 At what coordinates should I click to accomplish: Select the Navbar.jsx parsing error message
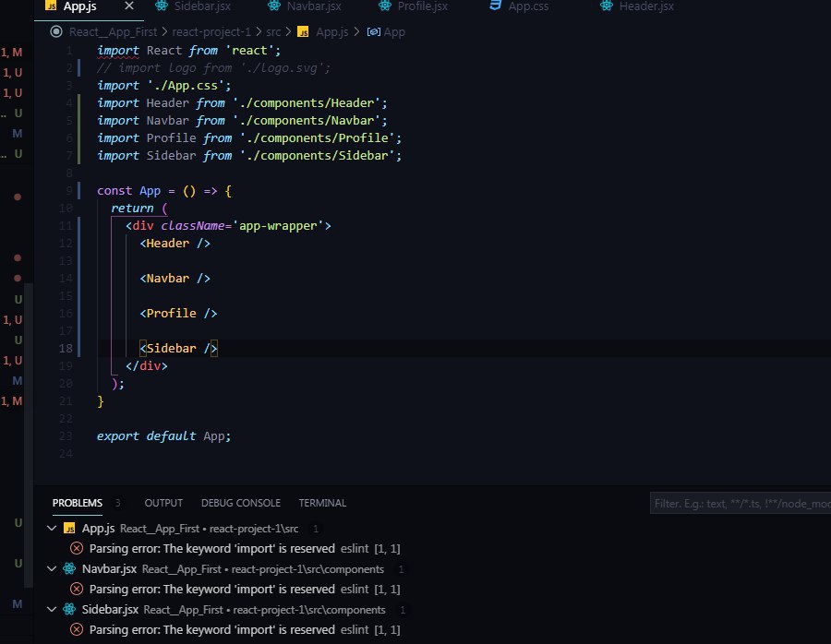coord(211,589)
